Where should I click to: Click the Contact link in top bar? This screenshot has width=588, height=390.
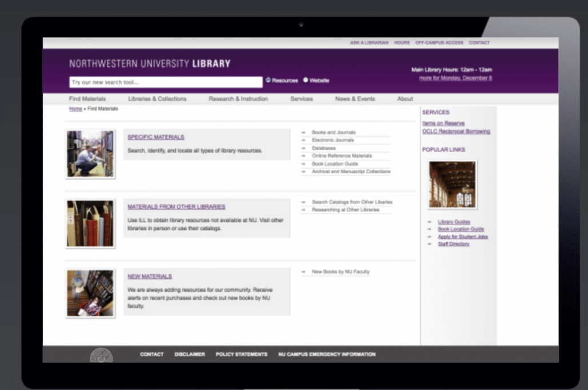[x=480, y=43]
